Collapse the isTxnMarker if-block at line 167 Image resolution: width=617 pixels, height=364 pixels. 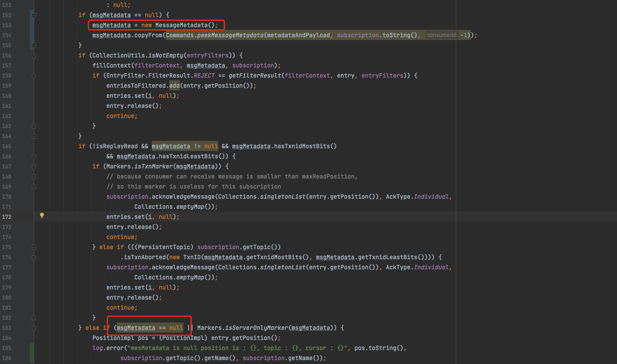pyautogui.click(x=34, y=166)
